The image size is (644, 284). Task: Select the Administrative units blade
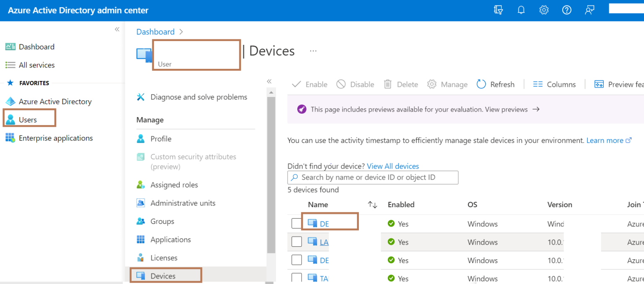(183, 203)
